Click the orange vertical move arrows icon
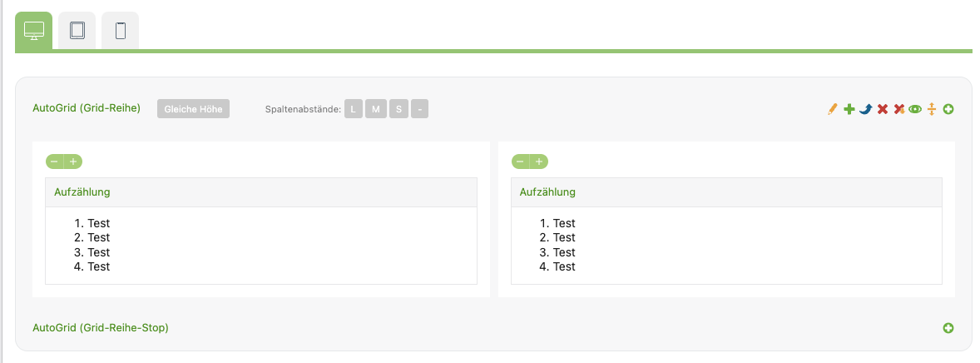 [x=932, y=109]
